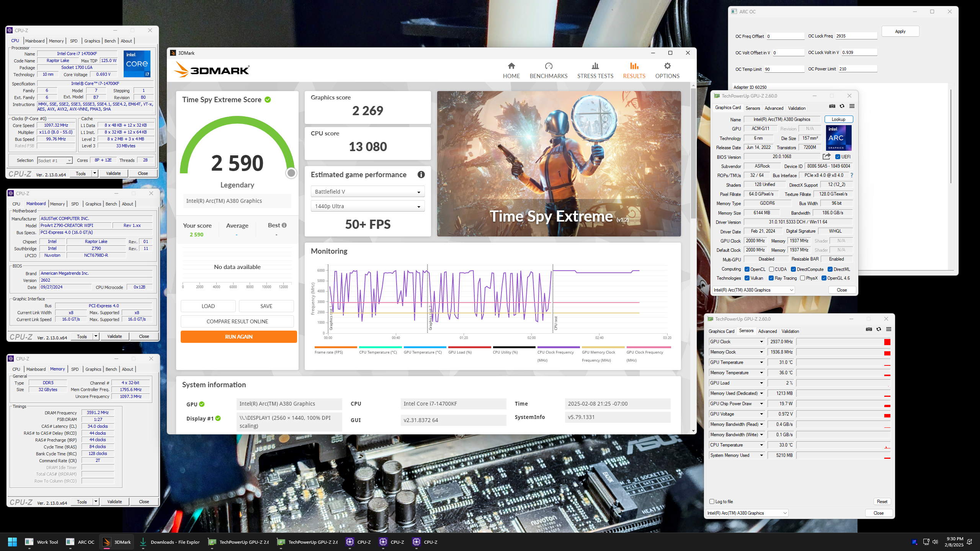Open 3DMark Options gear
Image resolution: width=980 pixels, height=551 pixels.
(x=667, y=71)
